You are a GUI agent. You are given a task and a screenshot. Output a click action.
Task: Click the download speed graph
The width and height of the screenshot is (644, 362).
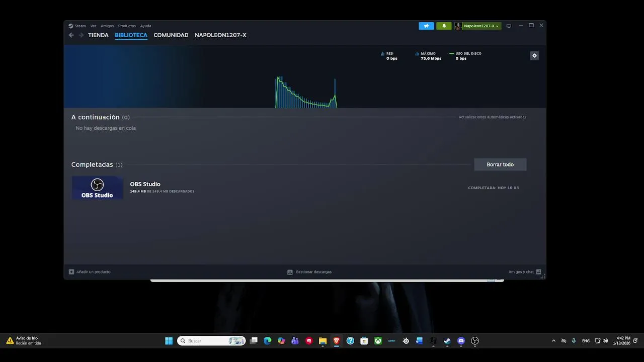pos(306,93)
